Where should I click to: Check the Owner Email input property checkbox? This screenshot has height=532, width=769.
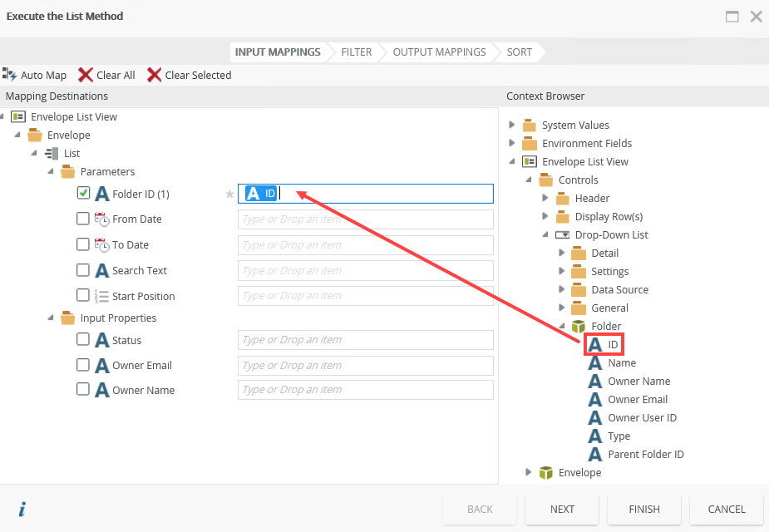[83, 365]
